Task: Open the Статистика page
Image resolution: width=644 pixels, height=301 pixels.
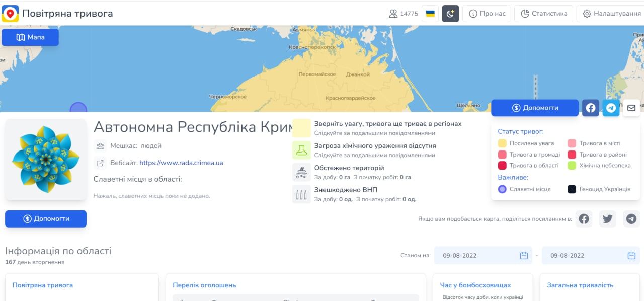Action: [543, 14]
